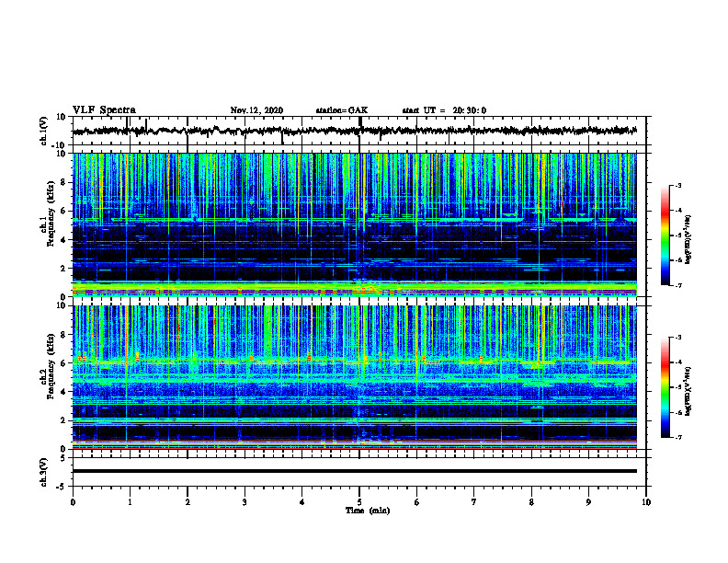Click the 'station=GAK' header label
728x563 pixels.
point(342,110)
